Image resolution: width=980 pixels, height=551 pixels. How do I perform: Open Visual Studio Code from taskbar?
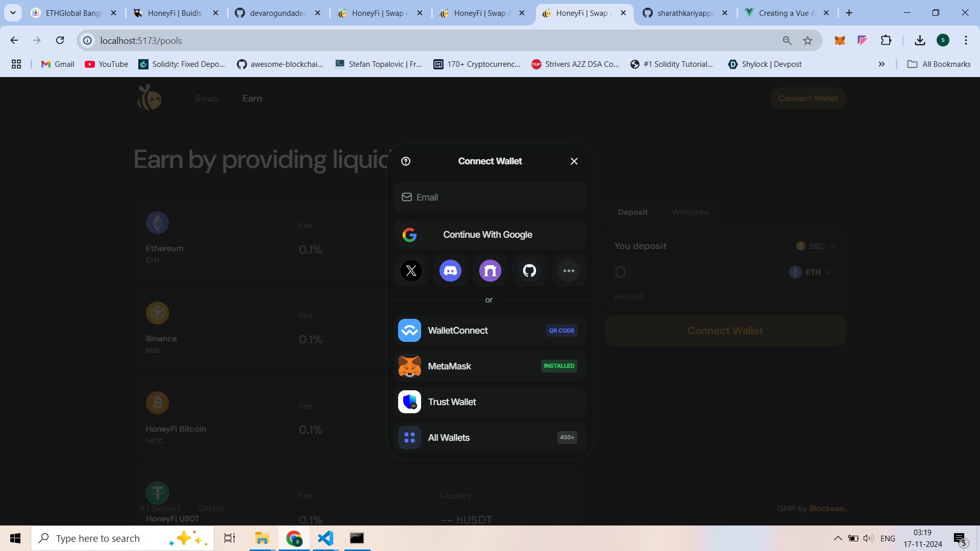pos(325,538)
